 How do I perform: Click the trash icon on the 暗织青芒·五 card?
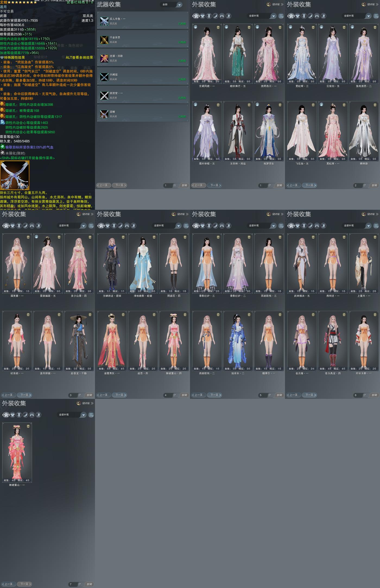(x=249, y=27)
